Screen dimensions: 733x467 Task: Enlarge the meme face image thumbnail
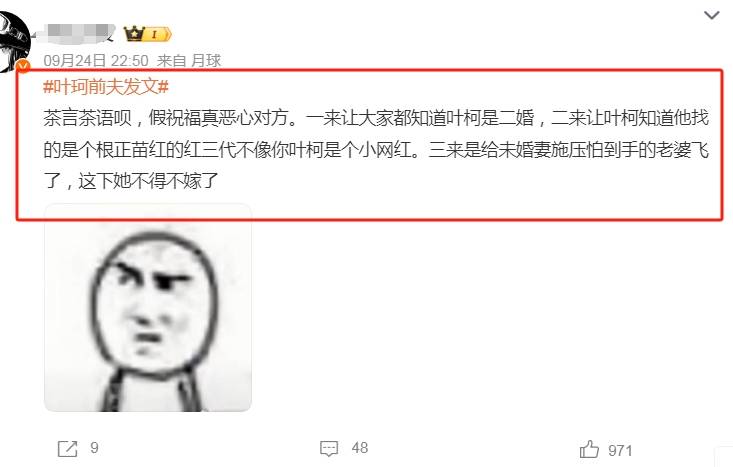[x=148, y=308]
